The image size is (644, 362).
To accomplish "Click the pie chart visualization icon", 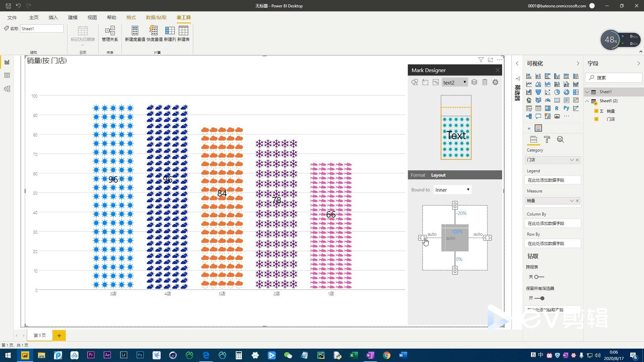I will pos(557,92).
